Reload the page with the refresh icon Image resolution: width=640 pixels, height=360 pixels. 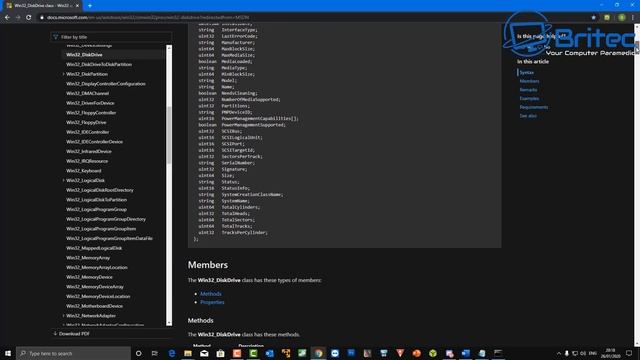point(29,18)
